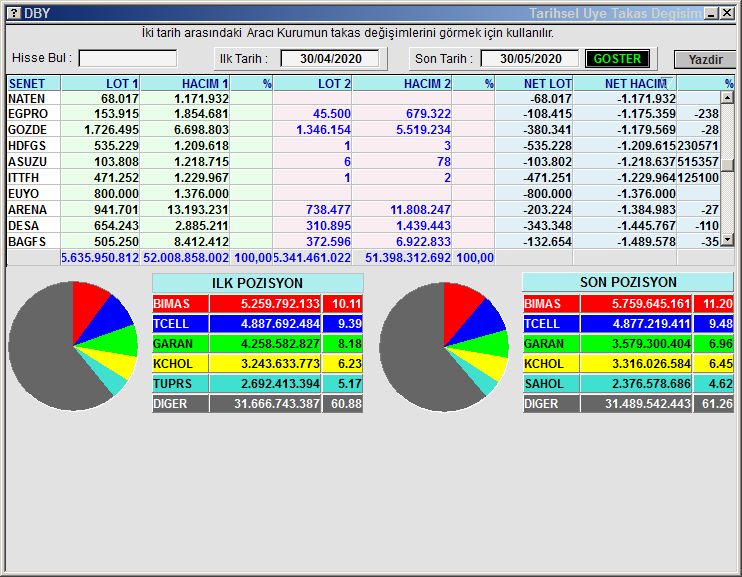Edit the Son Tarih date field
742x577 pixels.
click(x=530, y=59)
